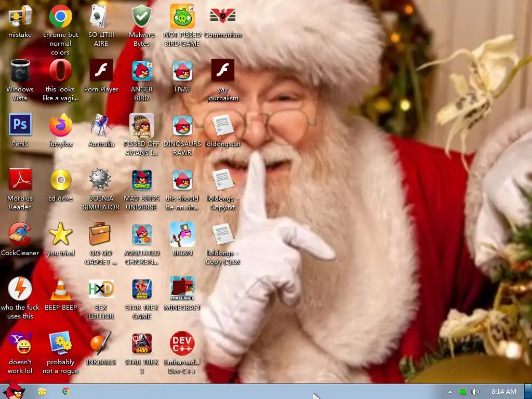
Task: Select the 'Porn Player' Flash icon
Action: pos(101,70)
